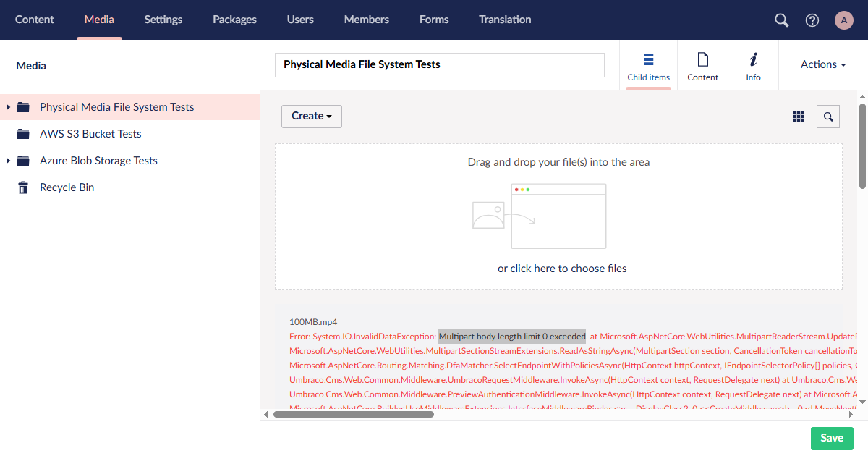The height and width of the screenshot is (456, 868).
Task: Click the 'click here to choose files' link
Action: (558, 268)
